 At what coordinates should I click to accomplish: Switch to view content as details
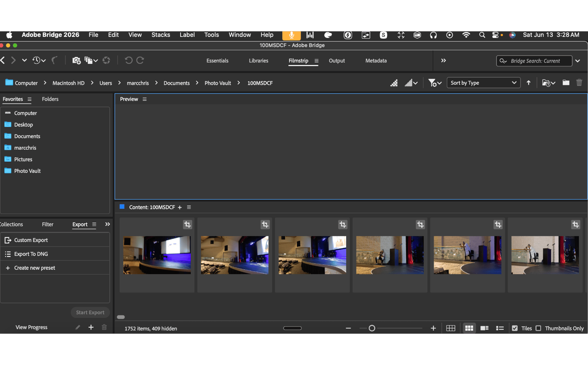click(484, 328)
